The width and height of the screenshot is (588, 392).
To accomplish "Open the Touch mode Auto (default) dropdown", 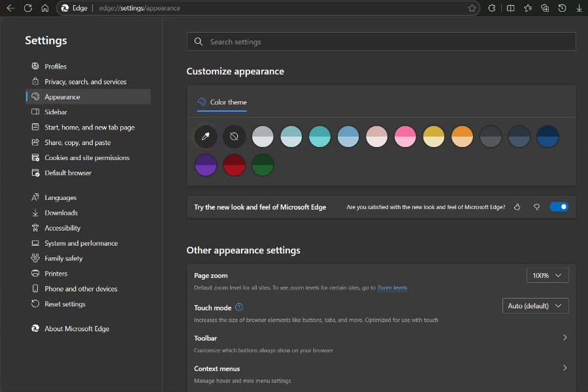I will [x=536, y=306].
